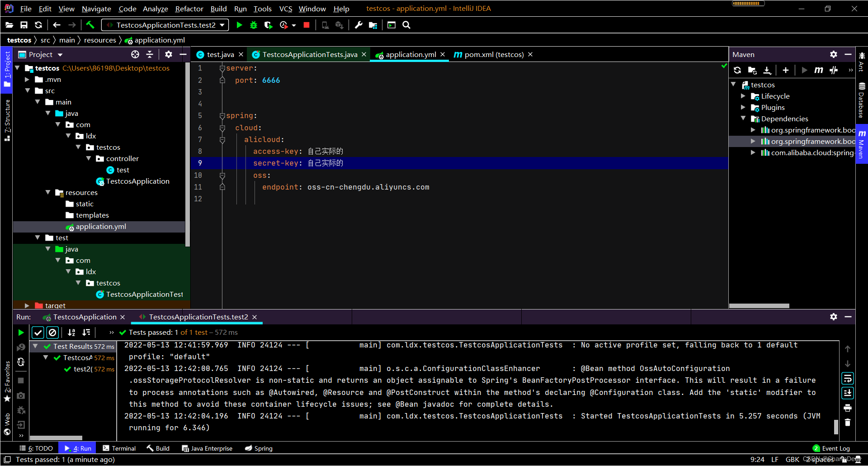This screenshot has height=466, width=868.
Task: Sort test results alphabetically
Action: point(71,333)
